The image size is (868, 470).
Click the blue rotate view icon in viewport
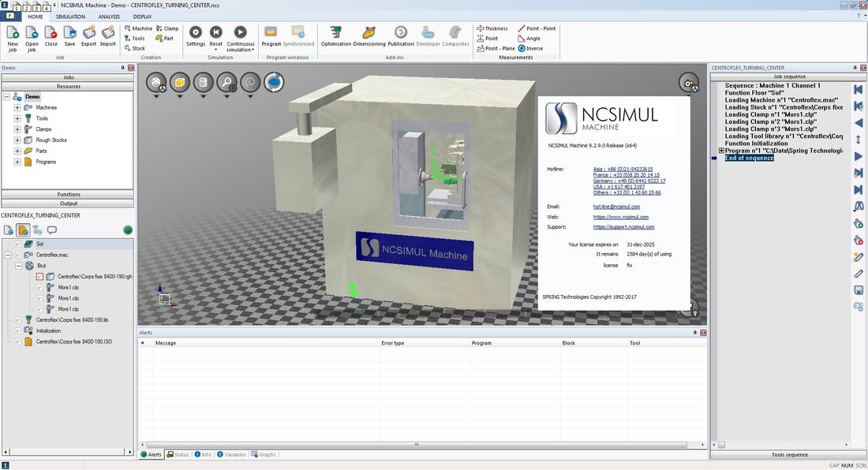pyautogui.click(x=274, y=82)
